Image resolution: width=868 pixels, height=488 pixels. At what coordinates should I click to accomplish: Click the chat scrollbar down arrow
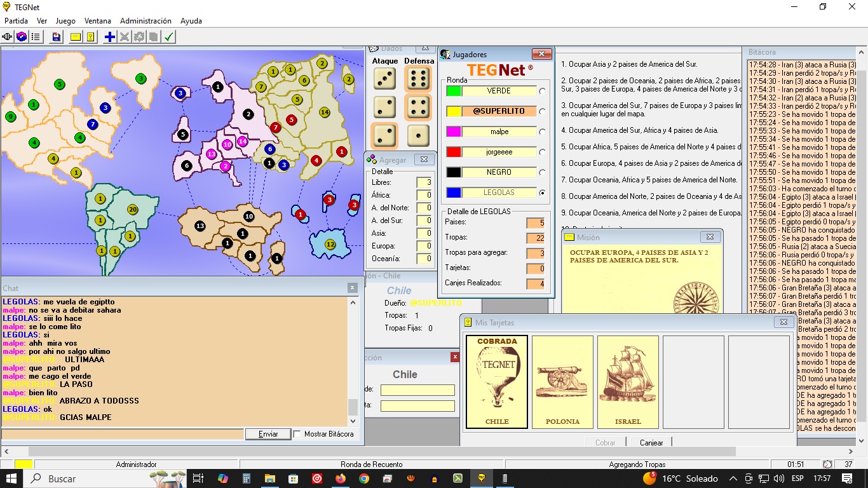(353, 421)
